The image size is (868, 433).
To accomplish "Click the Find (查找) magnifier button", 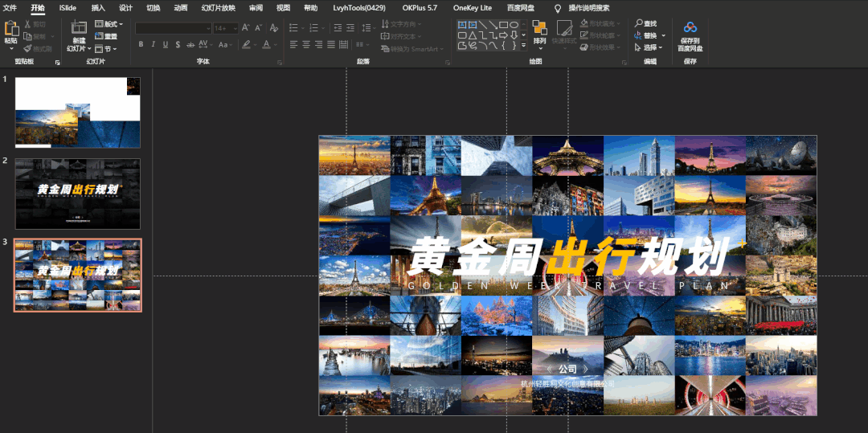I will tap(645, 23).
